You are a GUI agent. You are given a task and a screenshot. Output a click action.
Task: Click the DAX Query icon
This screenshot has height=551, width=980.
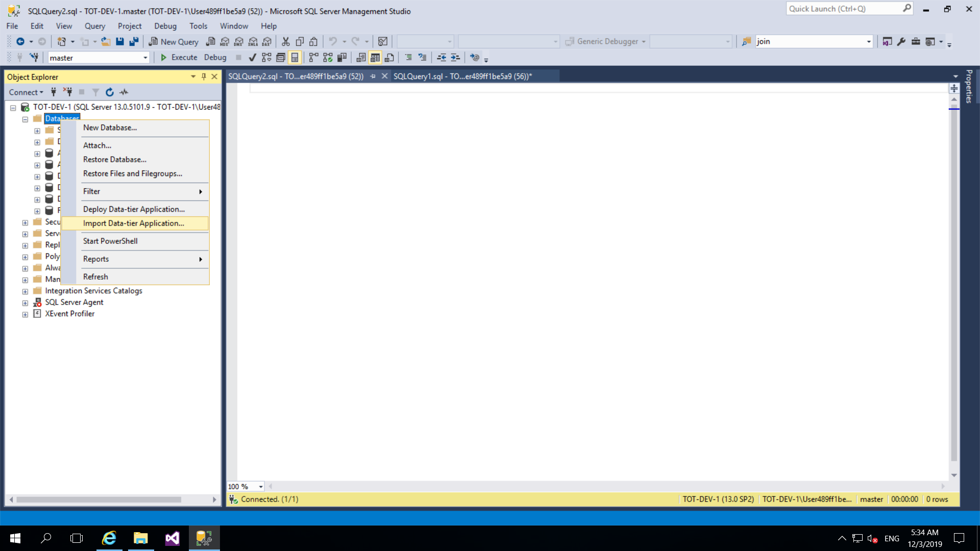click(x=267, y=42)
